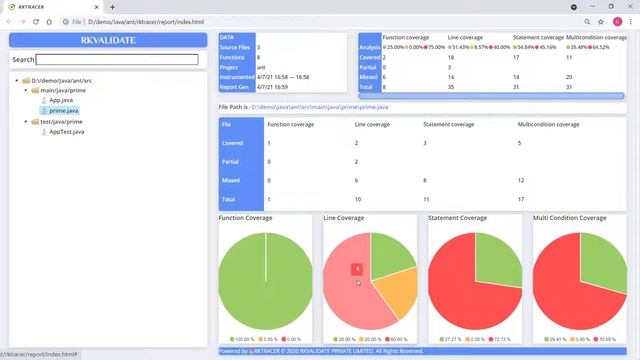Open prime.java in file tree
The image size is (640, 360).
(64, 111)
